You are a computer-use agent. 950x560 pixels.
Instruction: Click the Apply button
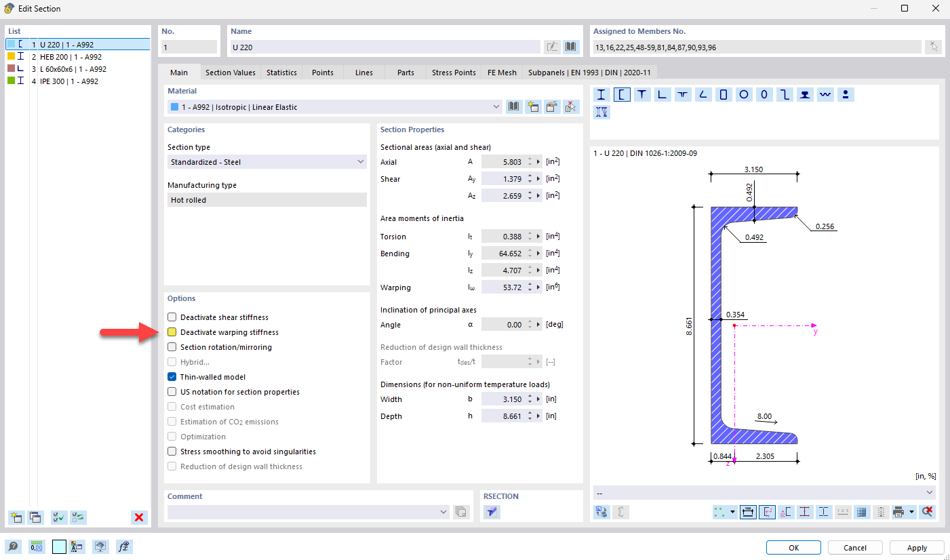point(917,547)
